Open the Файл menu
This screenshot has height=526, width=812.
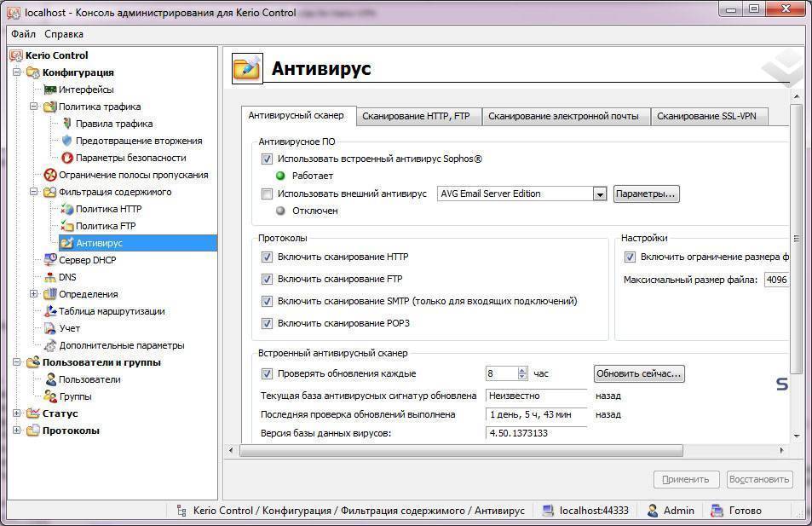[23, 34]
